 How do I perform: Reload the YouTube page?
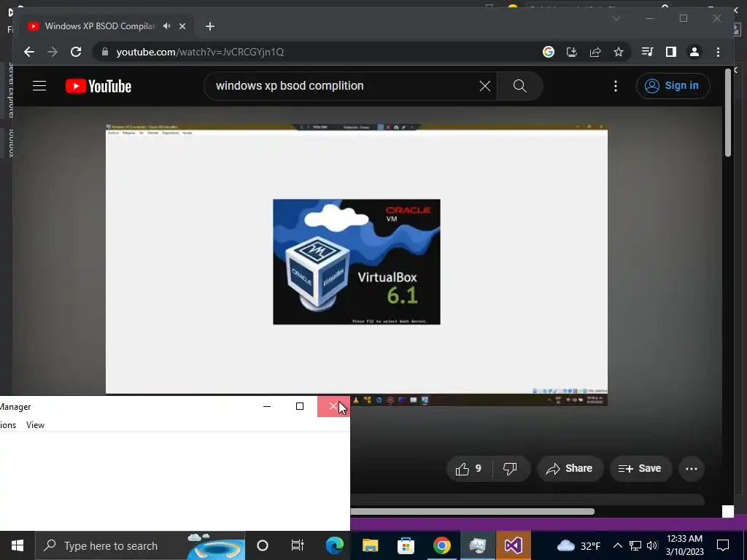click(x=76, y=52)
